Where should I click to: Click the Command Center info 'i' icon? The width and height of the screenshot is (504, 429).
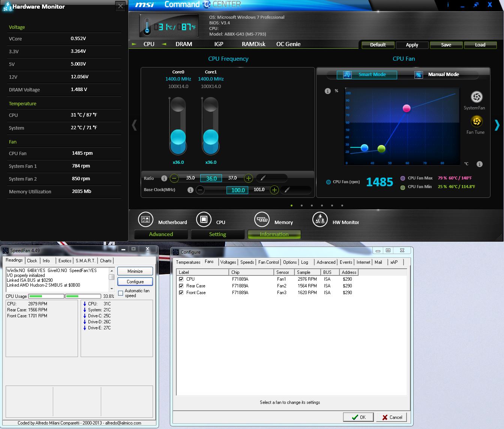[448, 4]
